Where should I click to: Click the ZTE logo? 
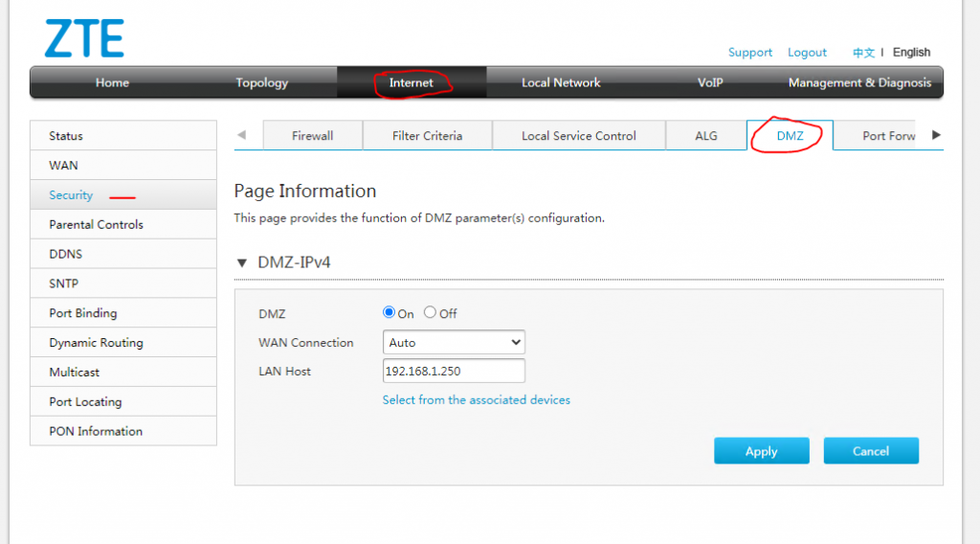[x=84, y=38]
